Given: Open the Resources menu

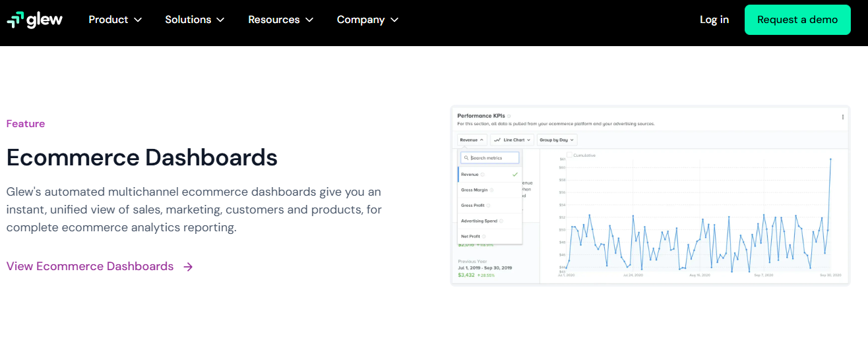Looking at the screenshot, I should click(x=280, y=20).
